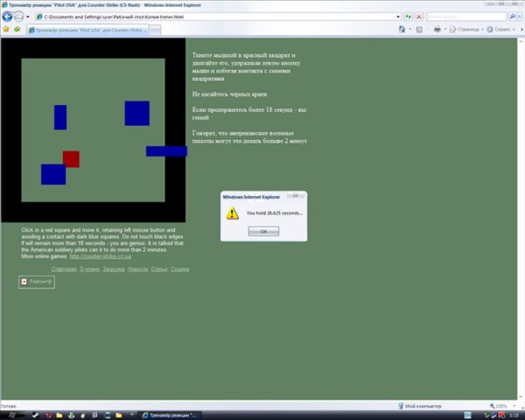Click the green Refresh arrows icon

[x=408, y=17]
